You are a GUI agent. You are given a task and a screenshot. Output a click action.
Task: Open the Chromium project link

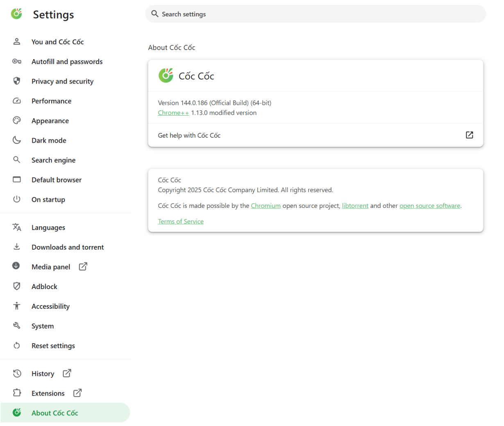[x=266, y=206]
